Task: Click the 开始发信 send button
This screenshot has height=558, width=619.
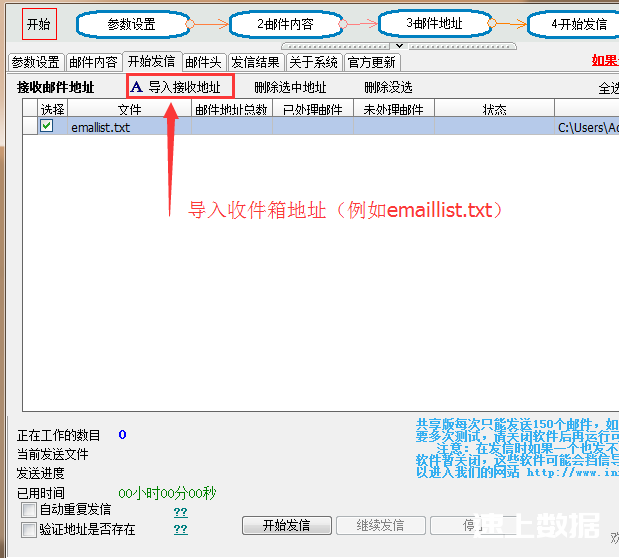Action: coord(287,526)
